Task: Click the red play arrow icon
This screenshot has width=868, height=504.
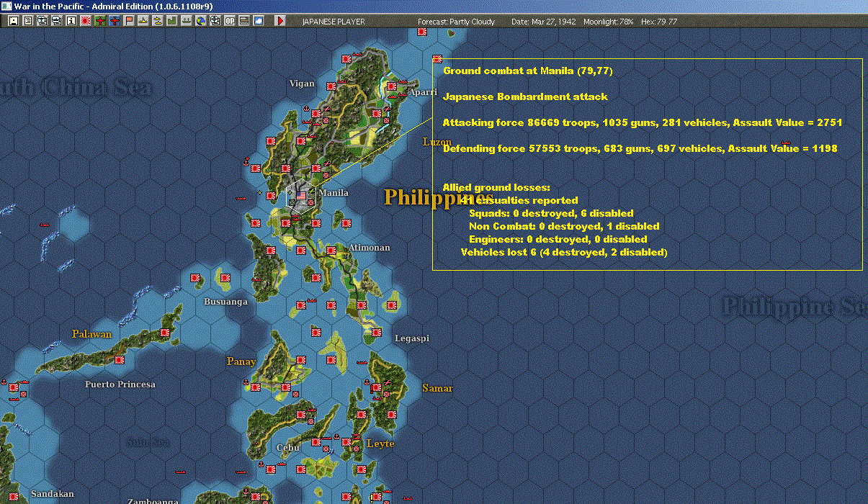Action: coord(281,21)
